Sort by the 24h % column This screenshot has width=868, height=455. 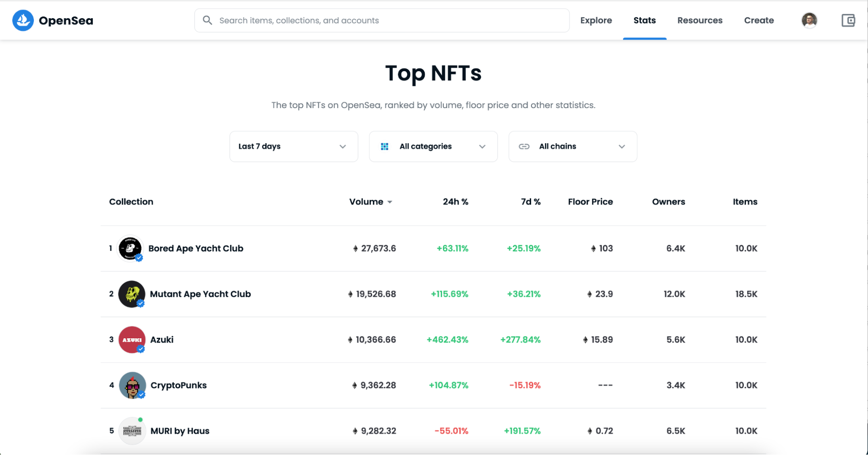click(455, 202)
